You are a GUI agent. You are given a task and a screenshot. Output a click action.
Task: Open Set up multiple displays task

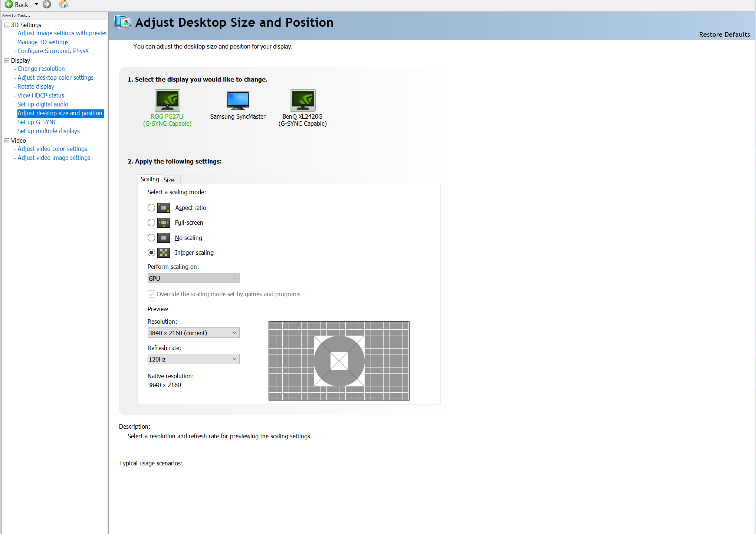click(49, 131)
